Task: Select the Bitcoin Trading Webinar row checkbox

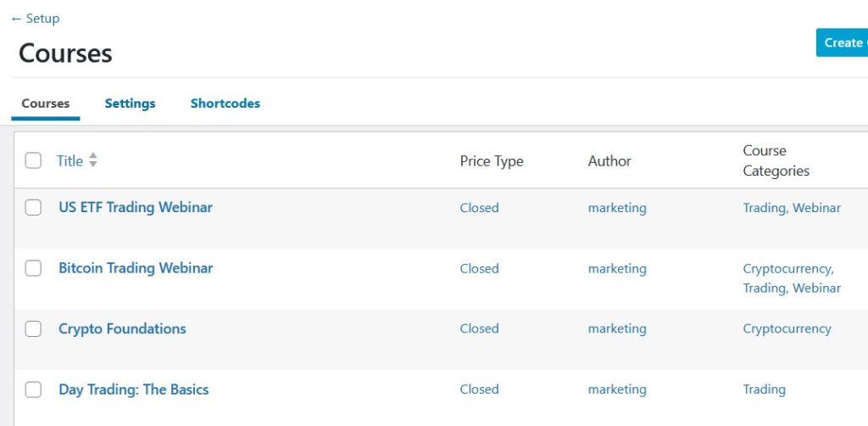Action: [x=33, y=268]
